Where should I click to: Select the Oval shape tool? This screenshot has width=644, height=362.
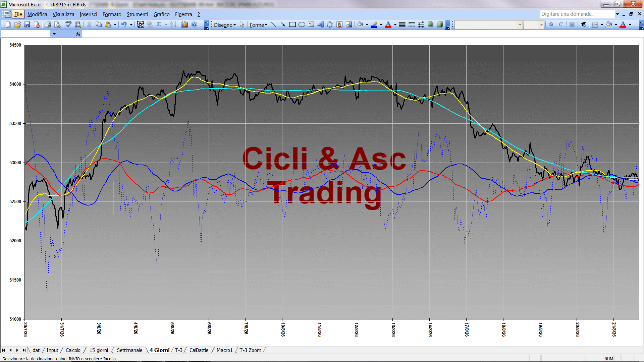(x=302, y=24)
